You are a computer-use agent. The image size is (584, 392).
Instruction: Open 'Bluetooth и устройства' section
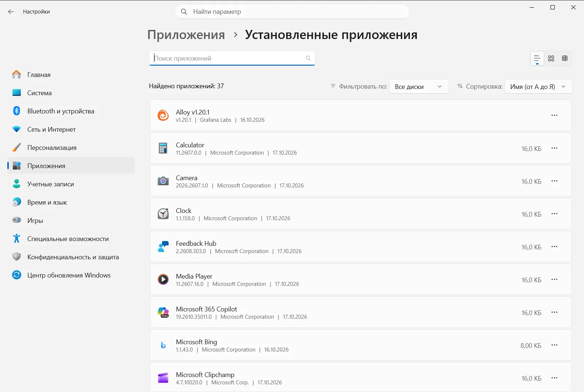[71, 111]
